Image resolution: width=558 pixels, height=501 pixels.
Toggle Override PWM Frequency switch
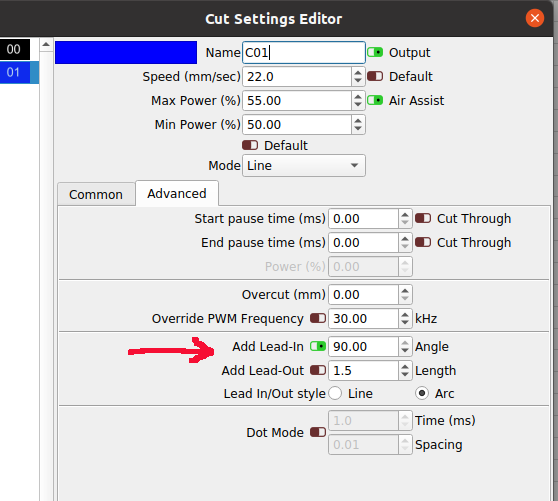click(318, 318)
